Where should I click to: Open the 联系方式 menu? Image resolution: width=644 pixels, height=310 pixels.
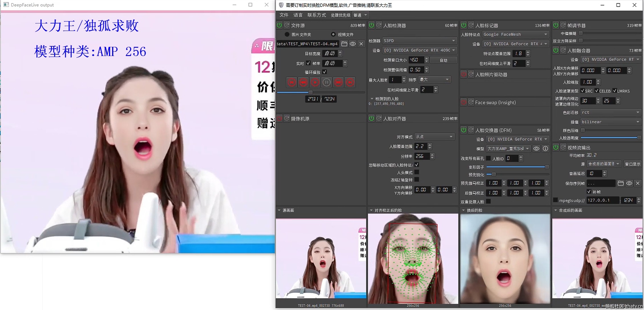[316, 15]
